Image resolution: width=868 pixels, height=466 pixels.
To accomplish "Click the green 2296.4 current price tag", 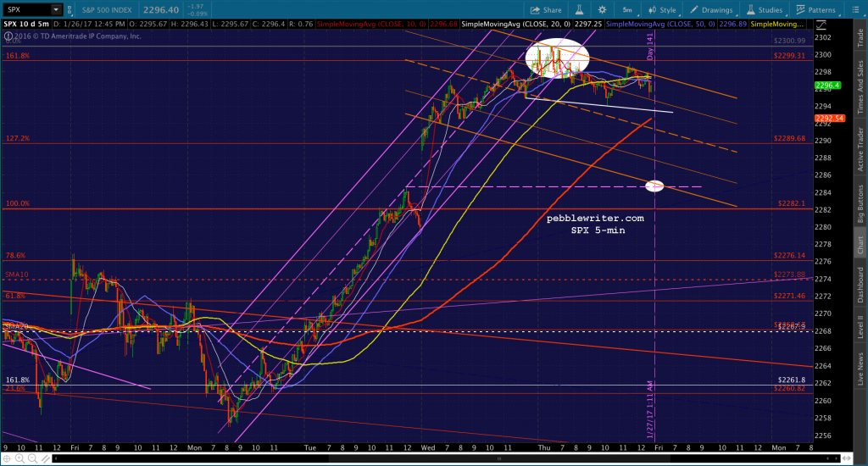I will point(827,86).
